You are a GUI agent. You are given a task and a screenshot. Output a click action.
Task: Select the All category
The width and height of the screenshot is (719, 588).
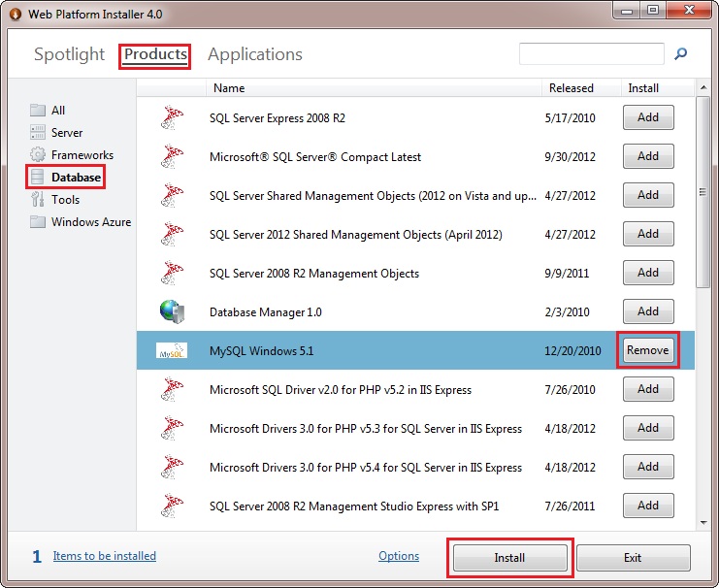[58, 110]
